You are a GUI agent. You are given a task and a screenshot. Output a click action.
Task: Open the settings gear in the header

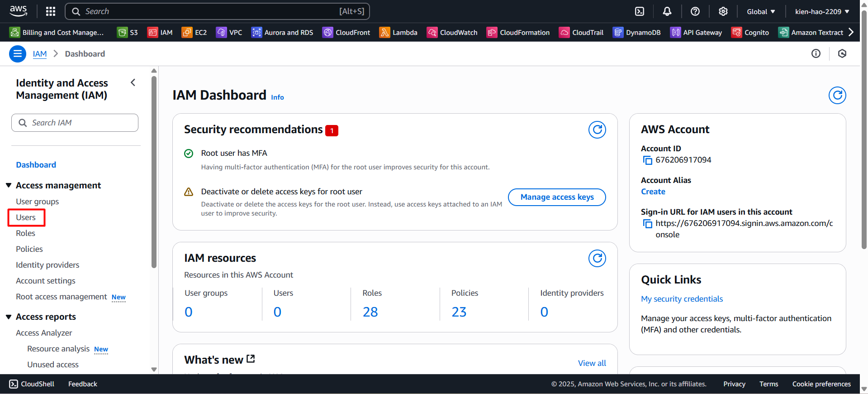pyautogui.click(x=723, y=11)
